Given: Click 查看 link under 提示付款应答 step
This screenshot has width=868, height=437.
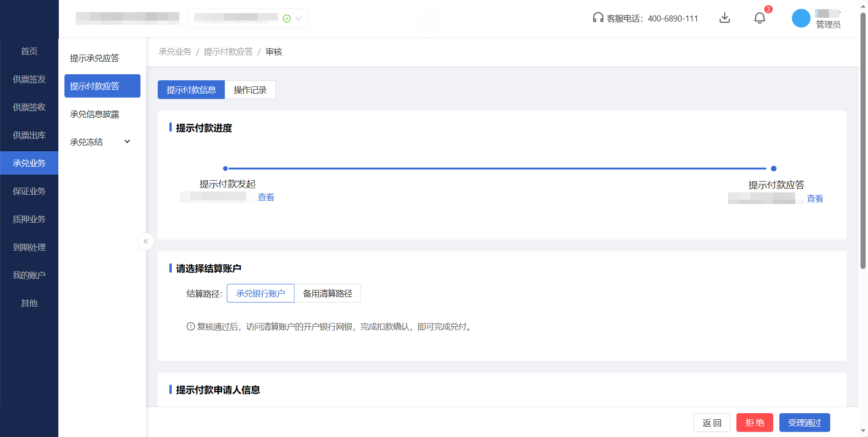Looking at the screenshot, I should point(815,198).
